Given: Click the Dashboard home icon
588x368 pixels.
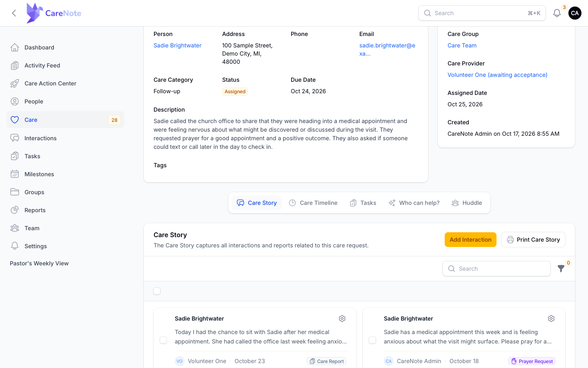Looking at the screenshot, I should tap(15, 47).
